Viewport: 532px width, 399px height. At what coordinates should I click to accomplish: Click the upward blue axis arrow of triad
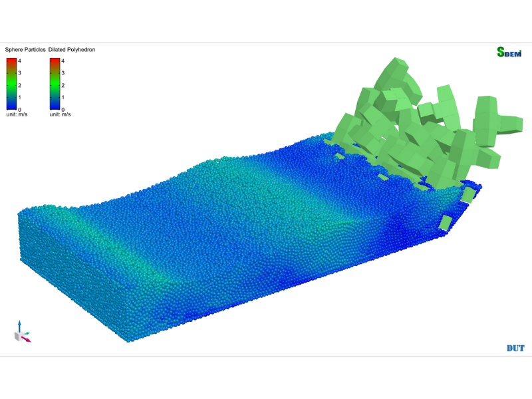pos(19,325)
